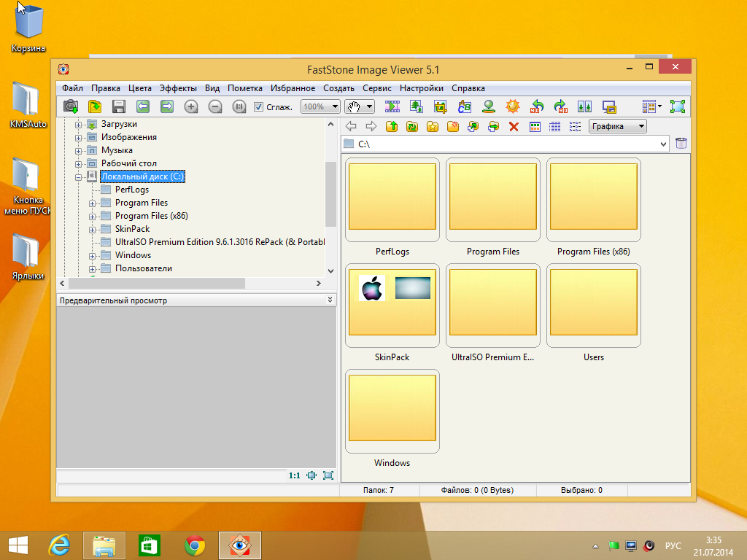Open the Справка menu

click(x=468, y=88)
